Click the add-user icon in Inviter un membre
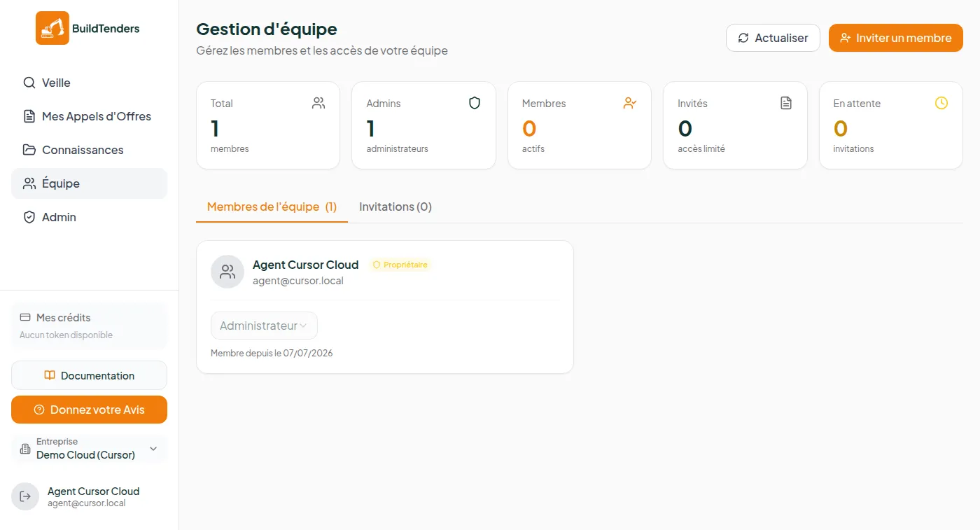The width and height of the screenshot is (980, 530). coord(846,38)
